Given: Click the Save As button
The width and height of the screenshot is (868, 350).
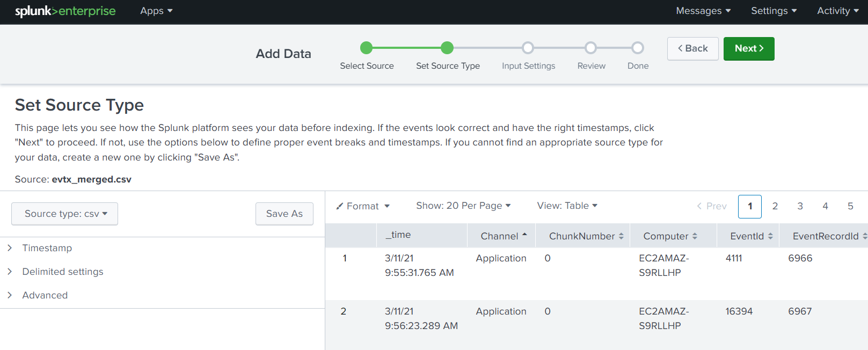Looking at the screenshot, I should 285,214.
